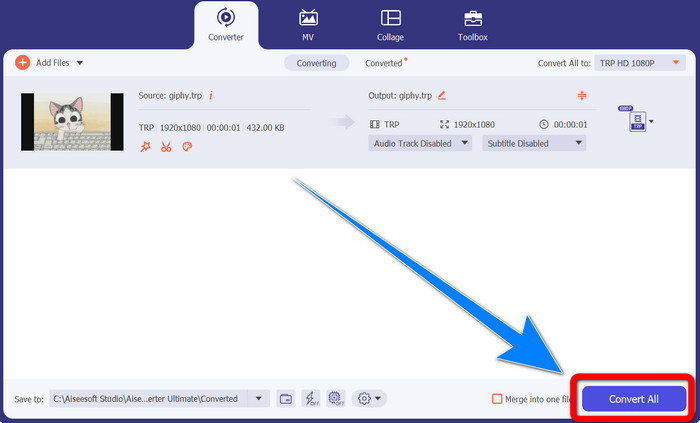The width and height of the screenshot is (700, 423).
Task: Open the settings gear dropdown menu
Action: (x=370, y=398)
